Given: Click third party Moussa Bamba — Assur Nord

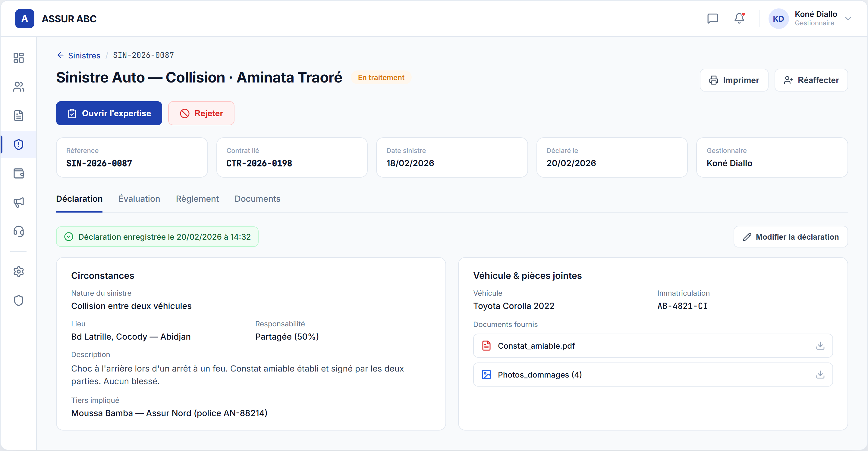Looking at the screenshot, I should click(x=169, y=413).
